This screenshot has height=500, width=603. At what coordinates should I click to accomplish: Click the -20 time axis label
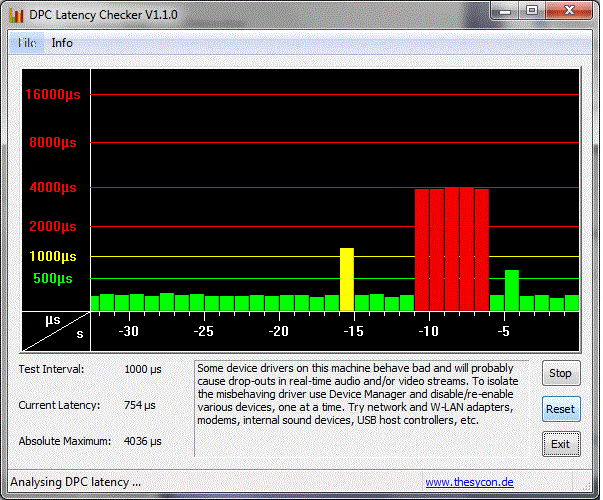[x=278, y=331]
